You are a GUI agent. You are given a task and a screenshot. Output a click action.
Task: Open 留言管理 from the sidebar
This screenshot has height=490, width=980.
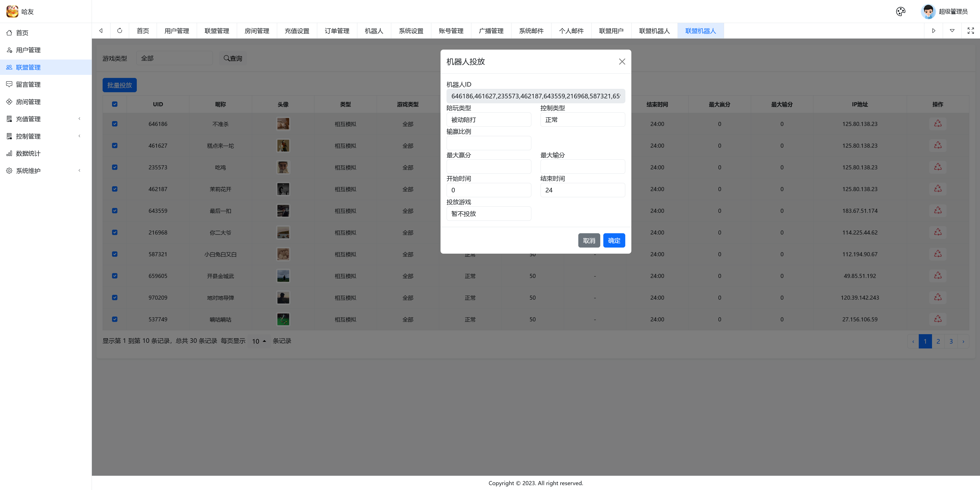[x=28, y=84]
